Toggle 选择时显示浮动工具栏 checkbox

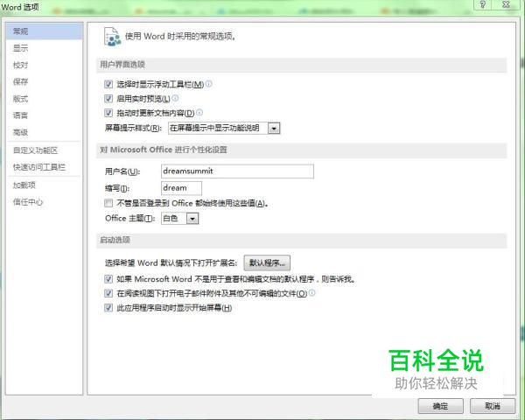click(x=108, y=84)
